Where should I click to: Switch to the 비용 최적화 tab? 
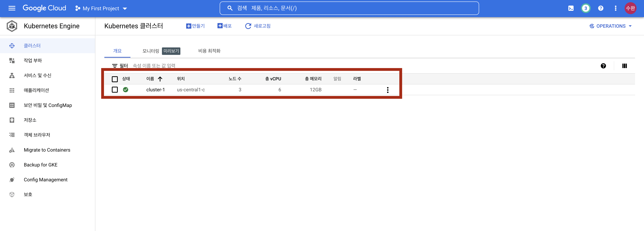pyautogui.click(x=209, y=51)
